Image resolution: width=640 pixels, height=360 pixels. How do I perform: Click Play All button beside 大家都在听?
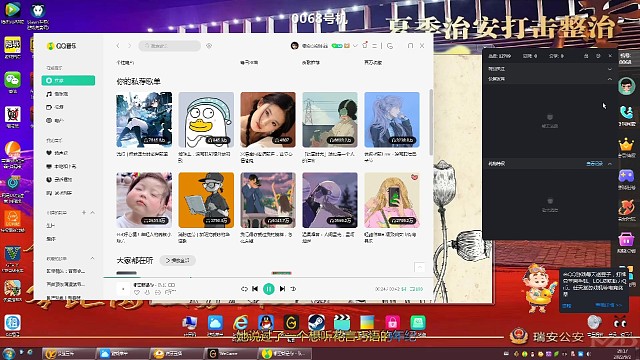pyautogui.click(x=178, y=260)
